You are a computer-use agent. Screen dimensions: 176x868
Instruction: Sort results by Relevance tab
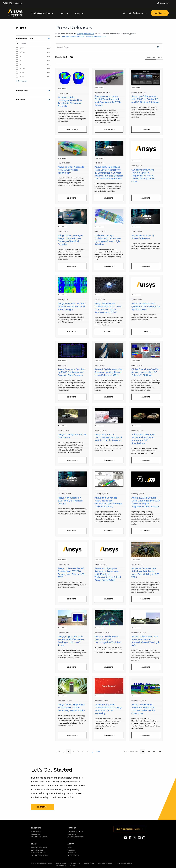click(x=150, y=57)
